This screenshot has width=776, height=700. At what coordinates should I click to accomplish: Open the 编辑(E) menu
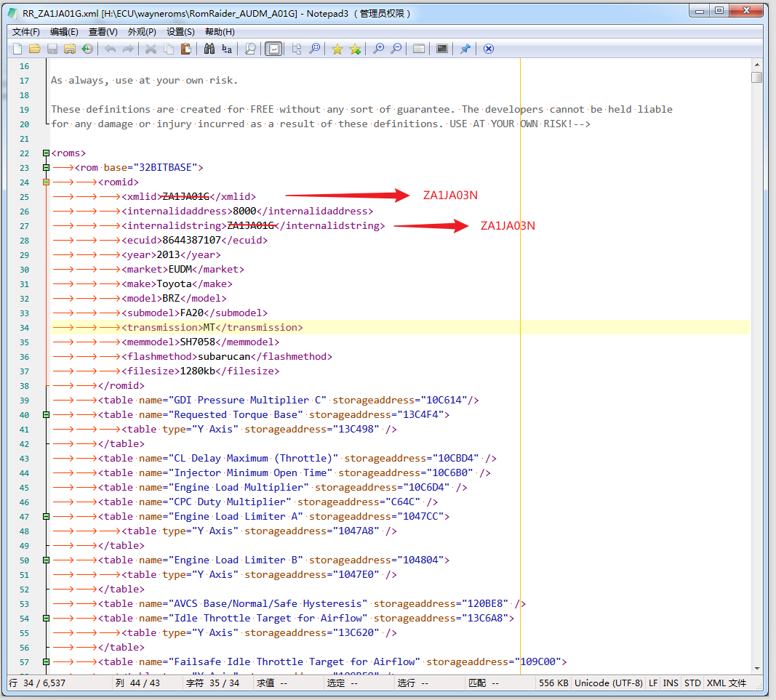point(64,31)
